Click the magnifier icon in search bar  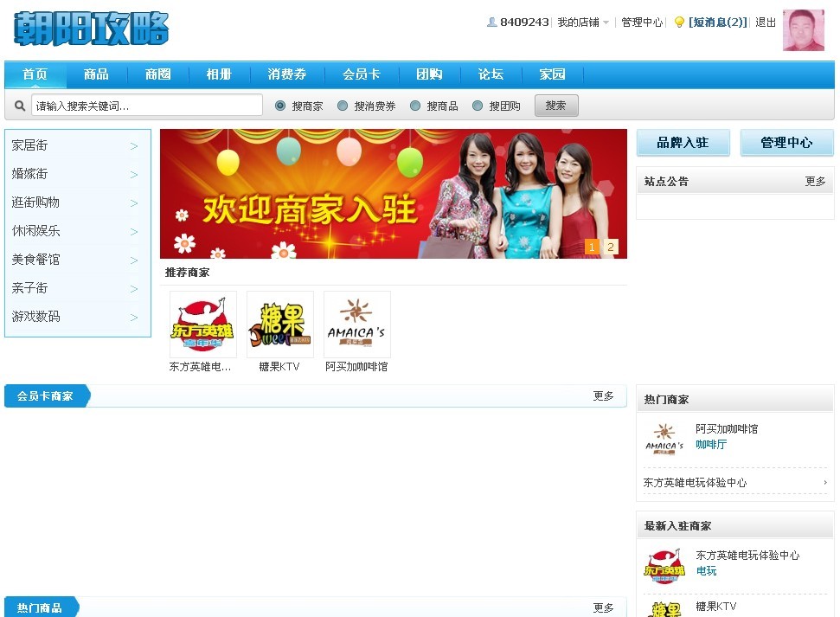(x=20, y=106)
